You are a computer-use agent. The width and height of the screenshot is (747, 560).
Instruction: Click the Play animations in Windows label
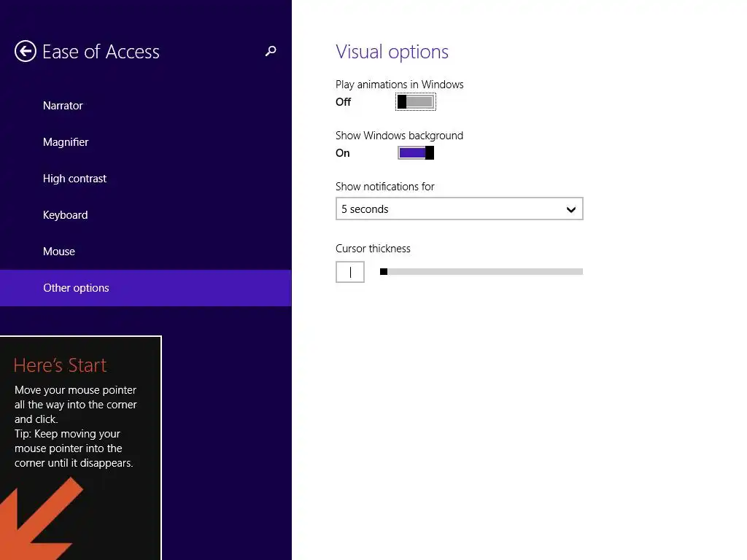pyautogui.click(x=400, y=85)
